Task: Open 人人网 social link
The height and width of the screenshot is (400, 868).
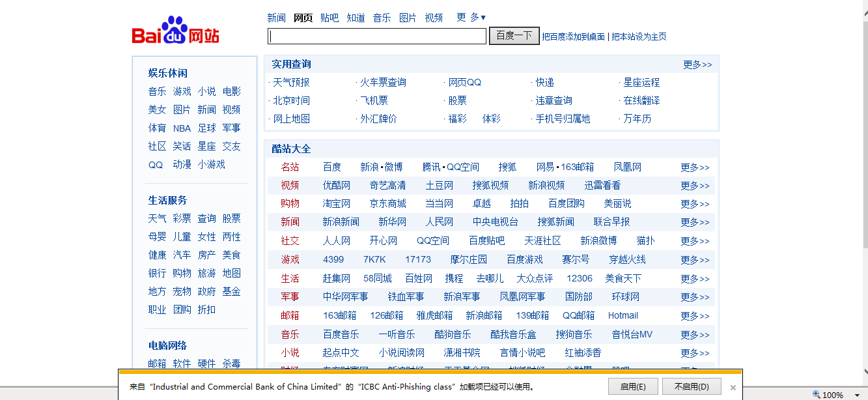Action: pos(337,241)
